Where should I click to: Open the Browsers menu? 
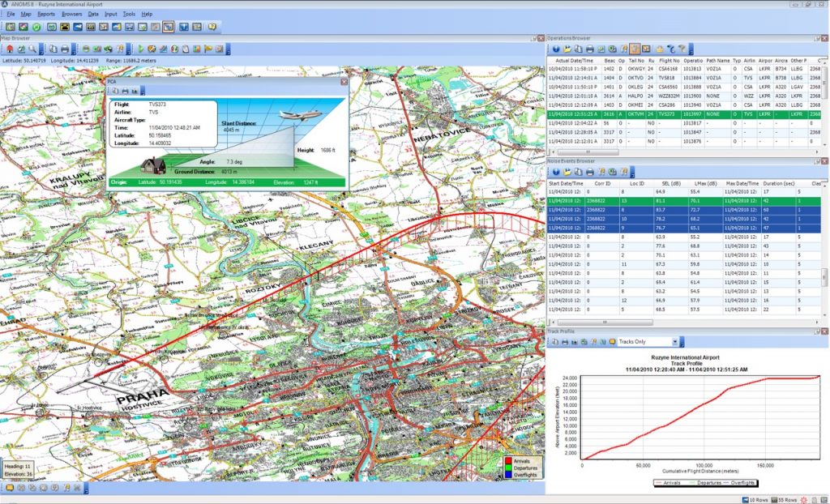(x=72, y=14)
